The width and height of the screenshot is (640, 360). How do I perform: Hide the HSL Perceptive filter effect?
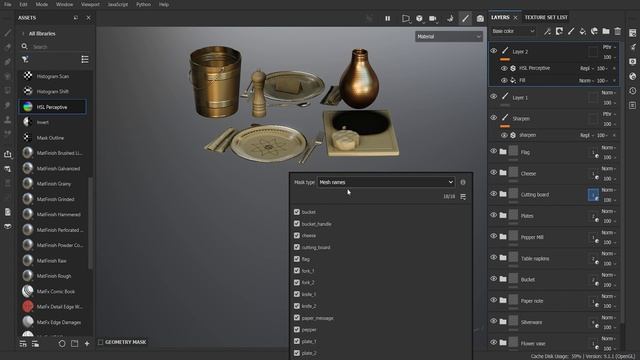(504, 68)
